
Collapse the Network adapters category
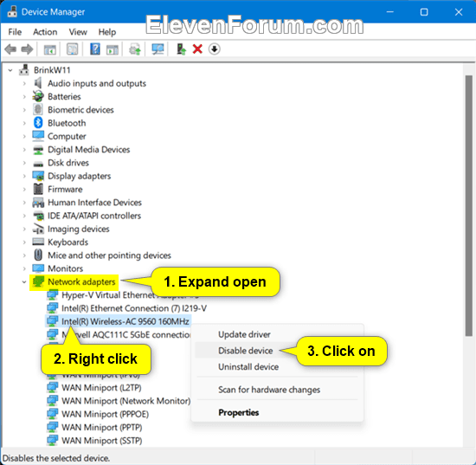pos(24,281)
